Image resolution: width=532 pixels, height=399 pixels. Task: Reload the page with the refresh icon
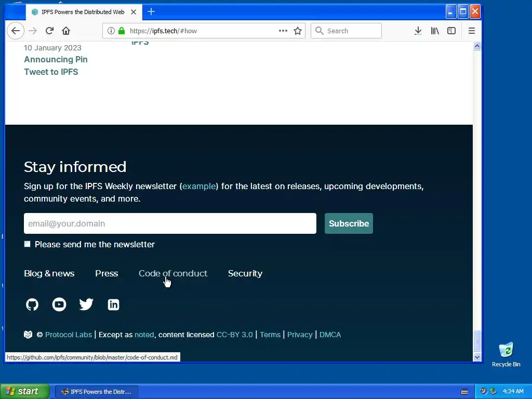49,31
